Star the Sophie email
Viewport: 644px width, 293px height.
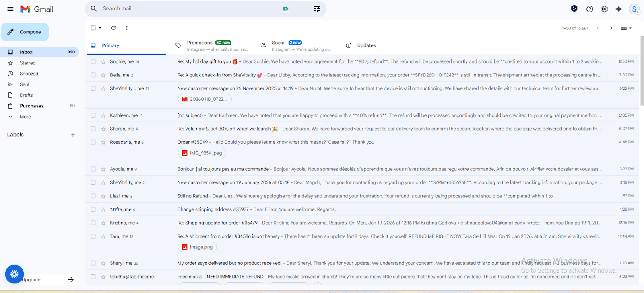pos(103,61)
